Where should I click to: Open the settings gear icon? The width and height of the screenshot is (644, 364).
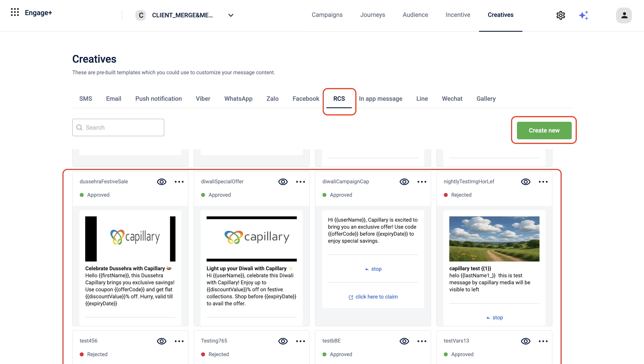pos(561,15)
